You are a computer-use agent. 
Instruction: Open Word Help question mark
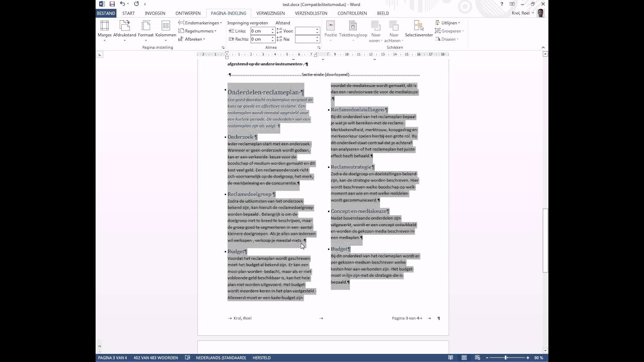click(x=502, y=4)
